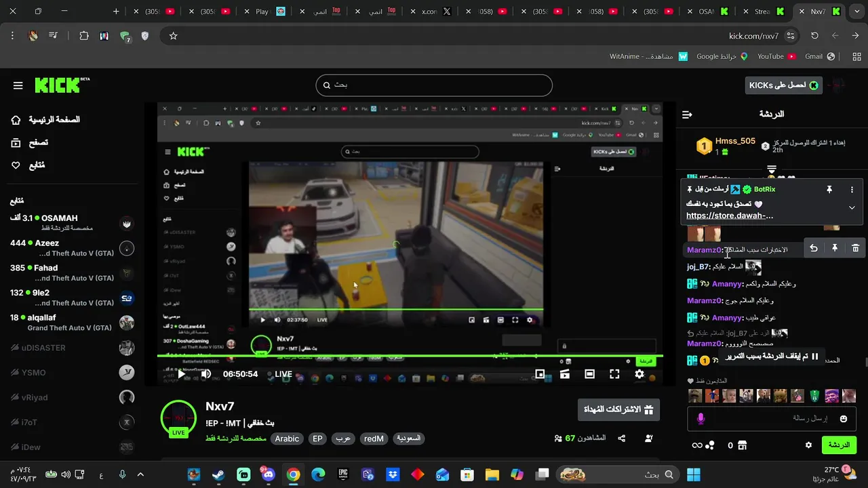Open the YouTube bookmark

pyautogui.click(x=776, y=56)
